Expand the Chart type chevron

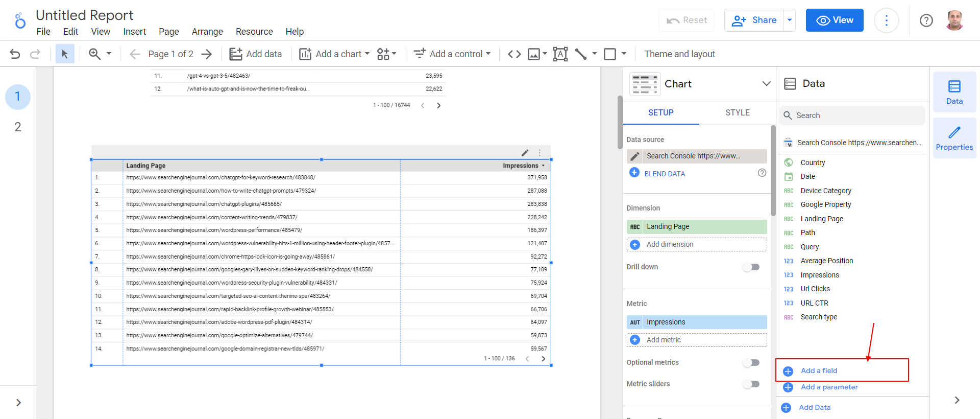click(x=766, y=84)
